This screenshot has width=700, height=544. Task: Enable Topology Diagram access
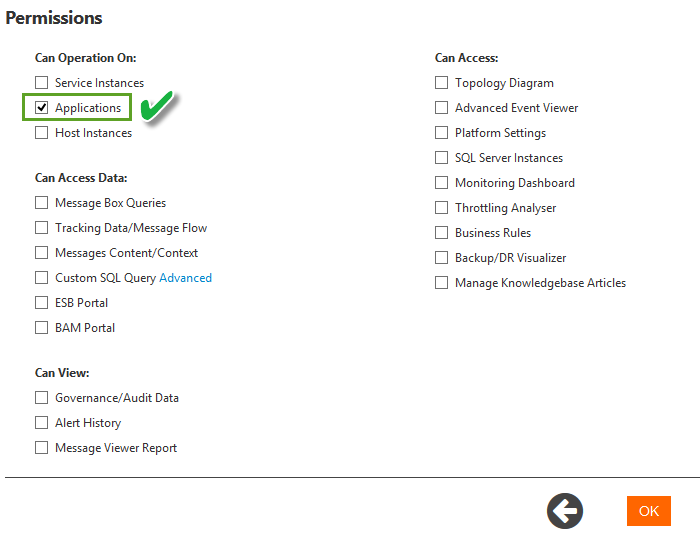point(442,83)
